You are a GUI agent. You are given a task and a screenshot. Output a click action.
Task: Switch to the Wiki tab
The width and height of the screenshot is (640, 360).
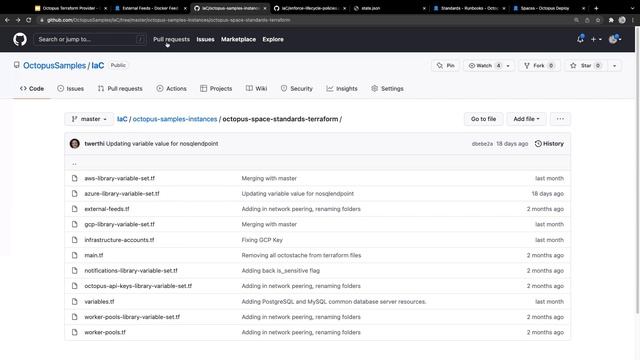(x=256, y=88)
